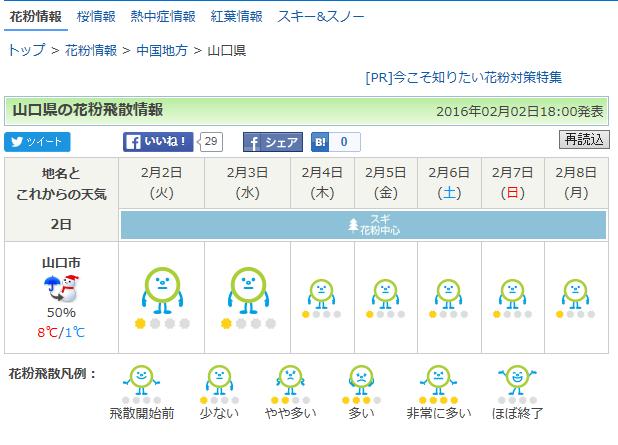Go to the 紅葉情報 tab

click(x=236, y=17)
